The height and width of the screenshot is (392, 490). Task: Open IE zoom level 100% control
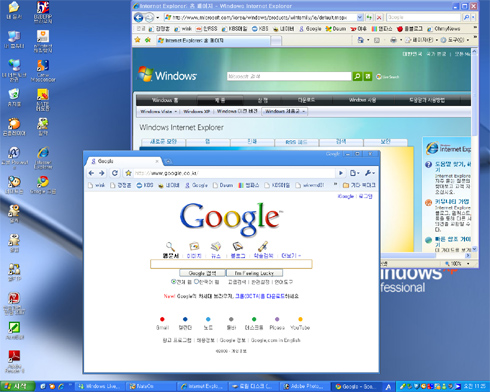[x=457, y=264]
